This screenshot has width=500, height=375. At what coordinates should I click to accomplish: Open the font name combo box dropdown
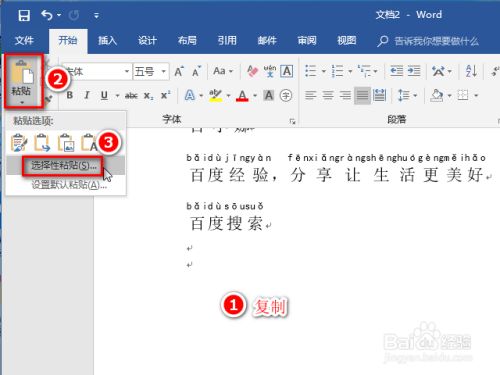click(127, 71)
